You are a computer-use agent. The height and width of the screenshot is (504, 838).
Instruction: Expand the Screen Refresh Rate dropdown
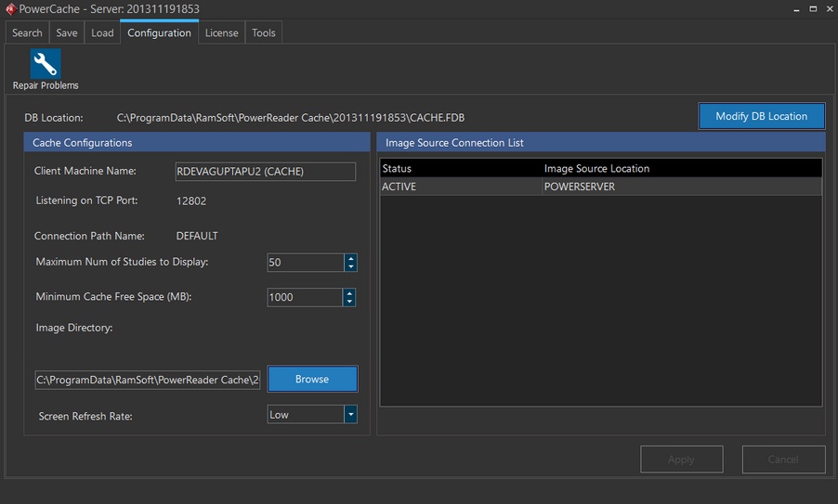(350, 415)
